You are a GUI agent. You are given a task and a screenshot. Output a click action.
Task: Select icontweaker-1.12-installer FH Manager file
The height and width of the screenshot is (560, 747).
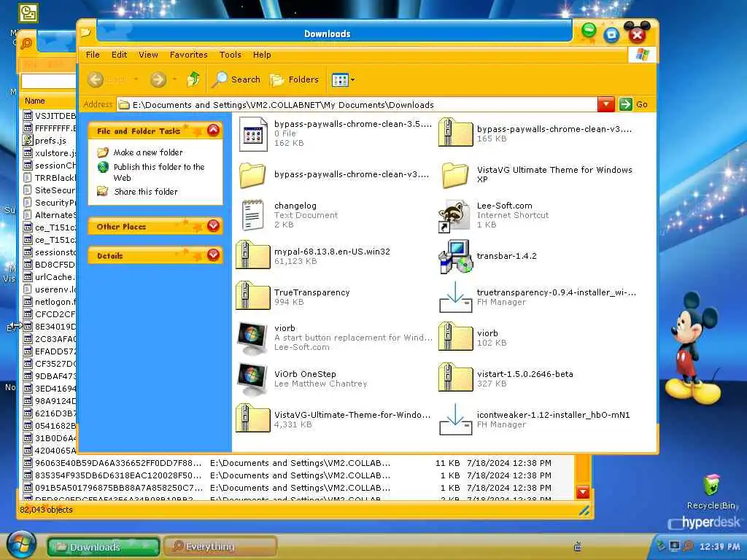pos(455,419)
